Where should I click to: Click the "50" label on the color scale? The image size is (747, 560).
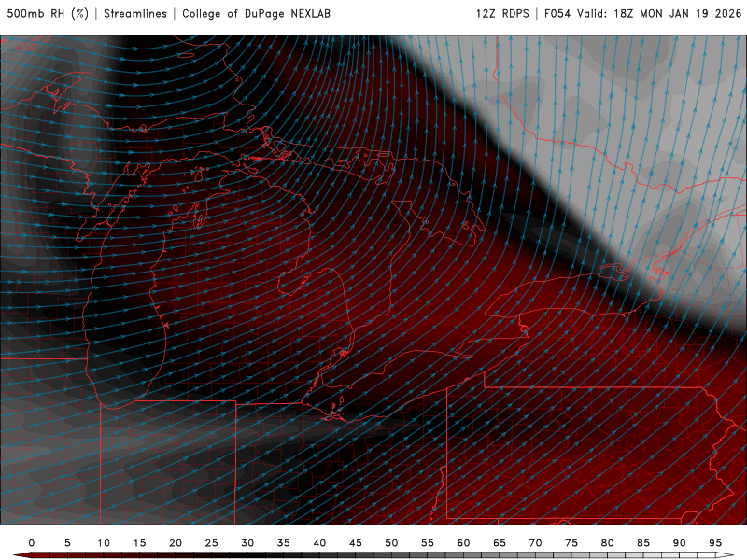[x=391, y=543]
